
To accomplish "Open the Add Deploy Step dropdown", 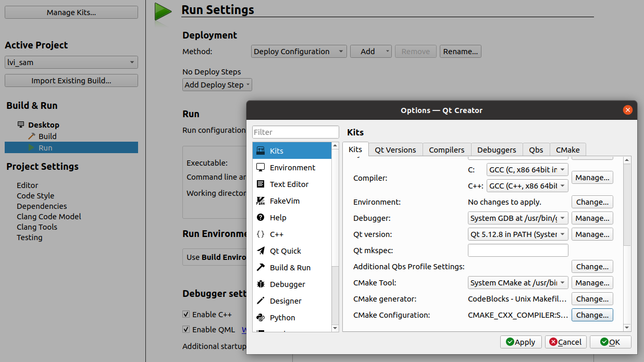I will pyautogui.click(x=217, y=85).
